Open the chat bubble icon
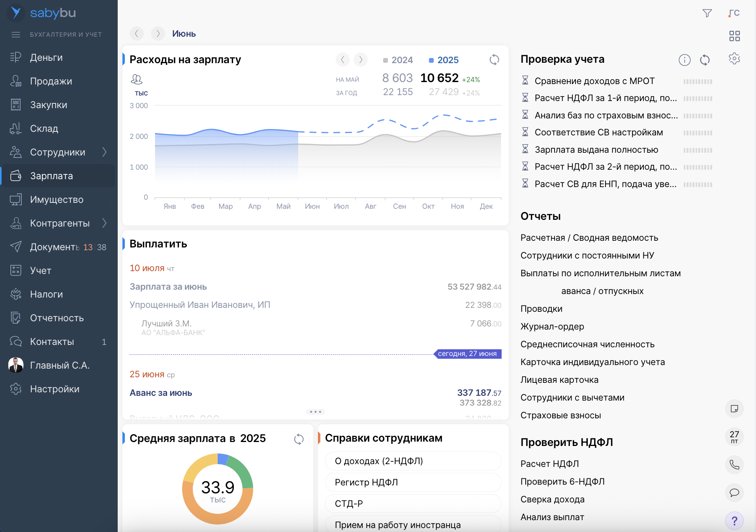756x532 pixels. 734,493
